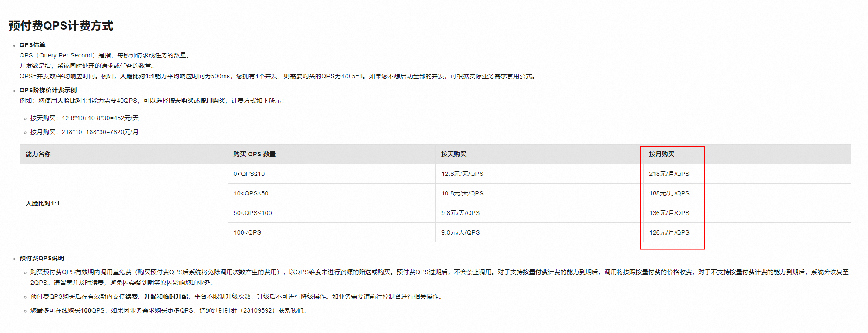
Task: Click the QPS估算 bullet title
Action: (x=33, y=45)
